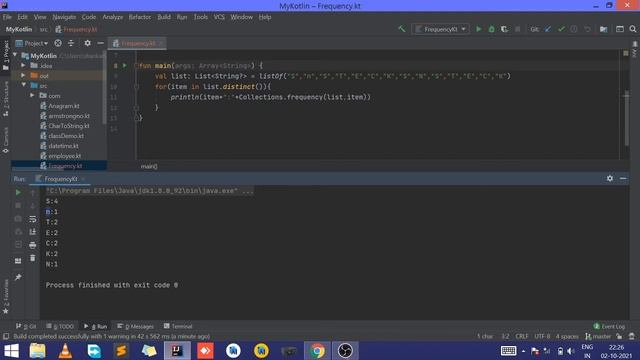The image size is (640, 360).
Task: Open Run Anything from the toolbar
Action: 620,29
